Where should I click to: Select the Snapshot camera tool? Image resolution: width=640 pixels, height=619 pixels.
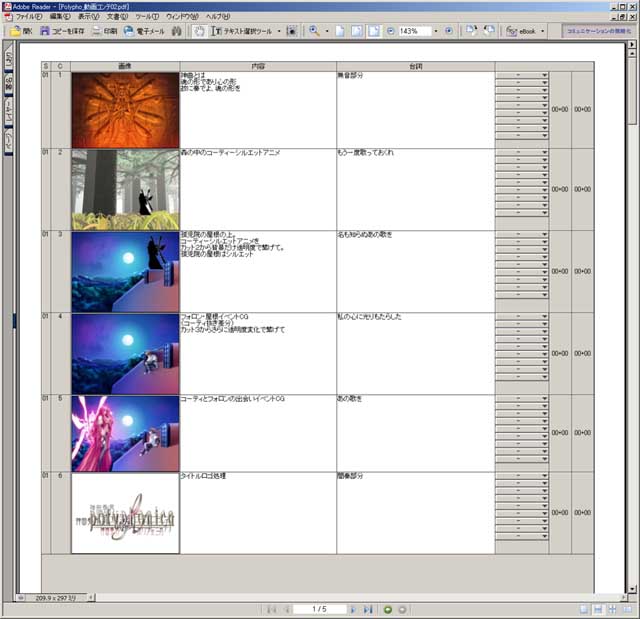click(291, 31)
